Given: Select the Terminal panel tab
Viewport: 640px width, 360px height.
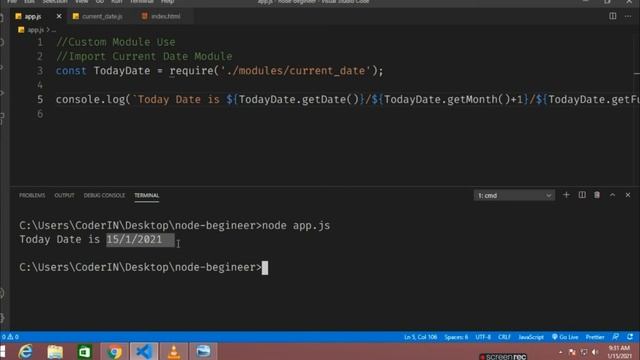Looking at the screenshot, I should 147,196.
